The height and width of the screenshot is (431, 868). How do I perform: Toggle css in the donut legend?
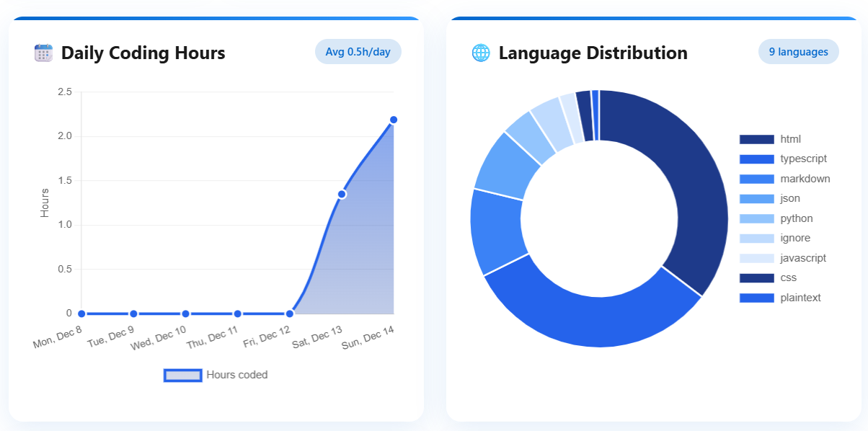[769, 277]
